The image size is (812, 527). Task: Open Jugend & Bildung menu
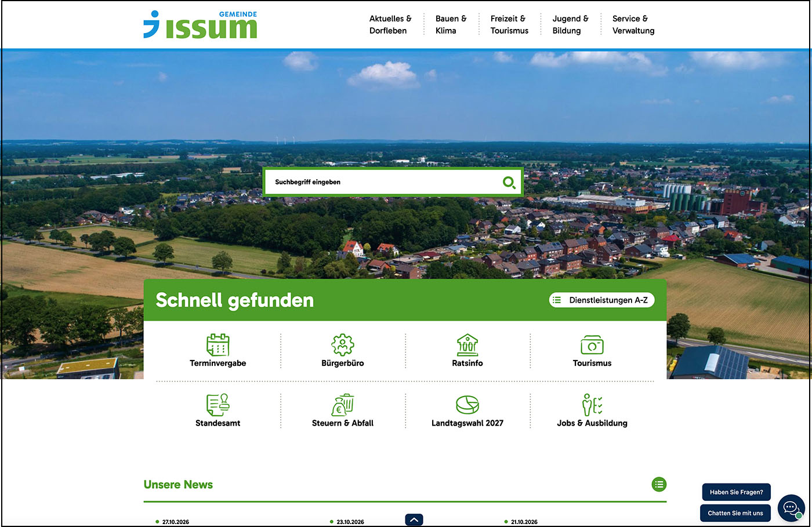(570, 24)
